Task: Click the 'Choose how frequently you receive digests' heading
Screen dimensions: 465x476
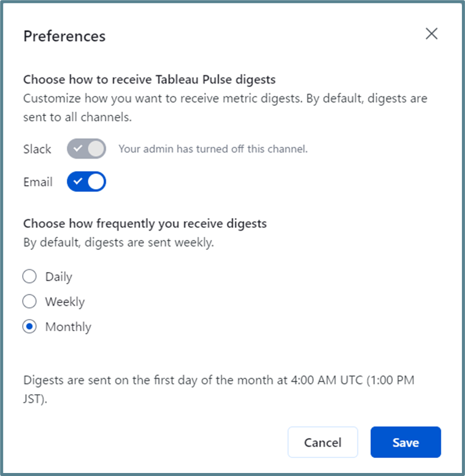Action: [x=145, y=224]
